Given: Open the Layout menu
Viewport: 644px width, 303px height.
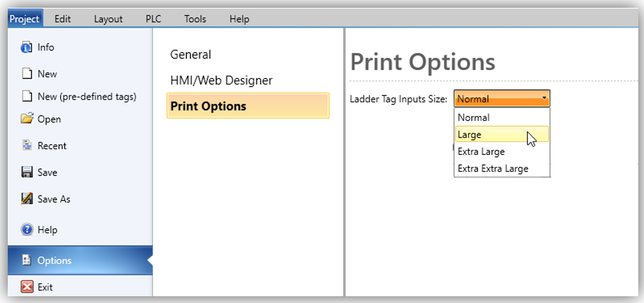Looking at the screenshot, I should [x=108, y=19].
